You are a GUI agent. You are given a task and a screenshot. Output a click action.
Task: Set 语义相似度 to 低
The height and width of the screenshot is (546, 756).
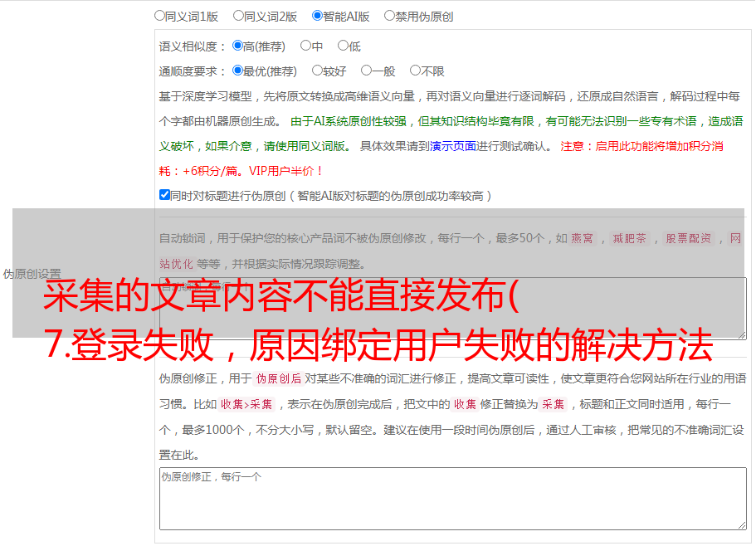tap(343, 46)
